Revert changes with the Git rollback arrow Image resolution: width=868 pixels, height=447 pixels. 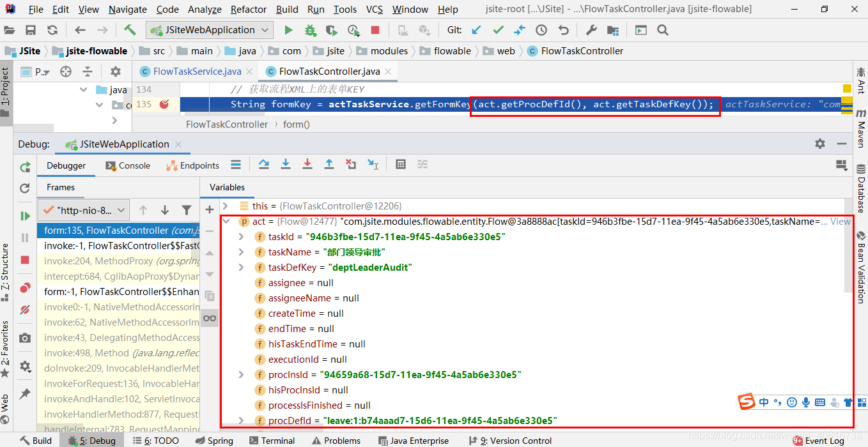(x=563, y=30)
